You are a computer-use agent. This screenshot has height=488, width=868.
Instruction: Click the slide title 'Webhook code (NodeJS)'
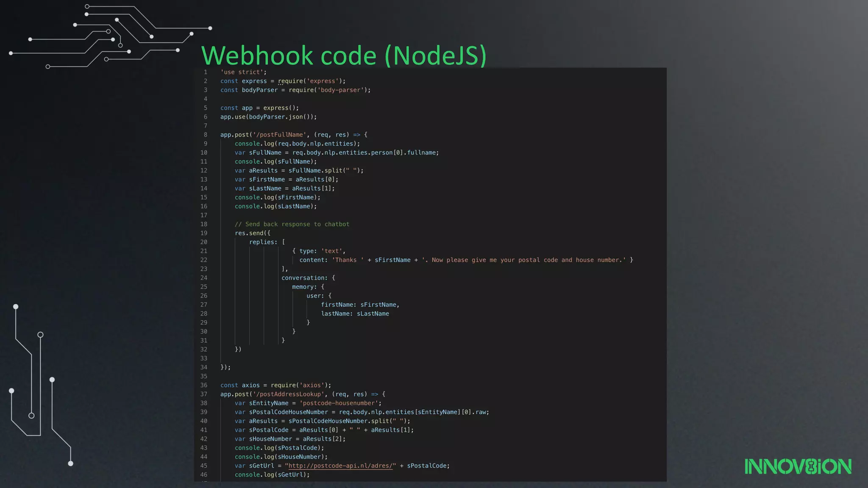click(344, 55)
